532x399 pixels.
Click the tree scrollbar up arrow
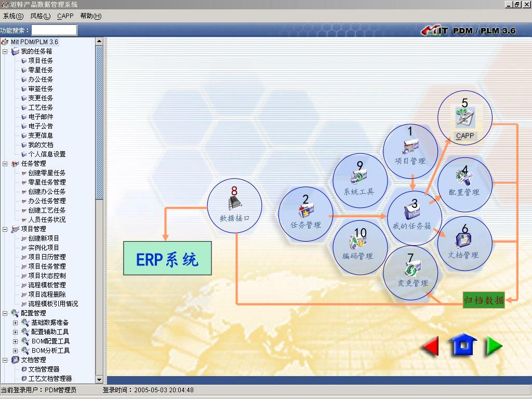point(99,42)
